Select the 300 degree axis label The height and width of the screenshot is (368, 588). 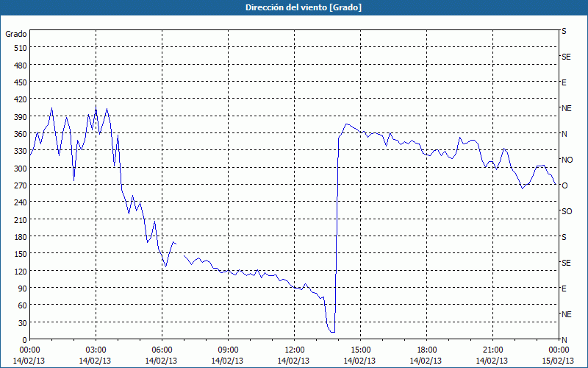coord(21,169)
